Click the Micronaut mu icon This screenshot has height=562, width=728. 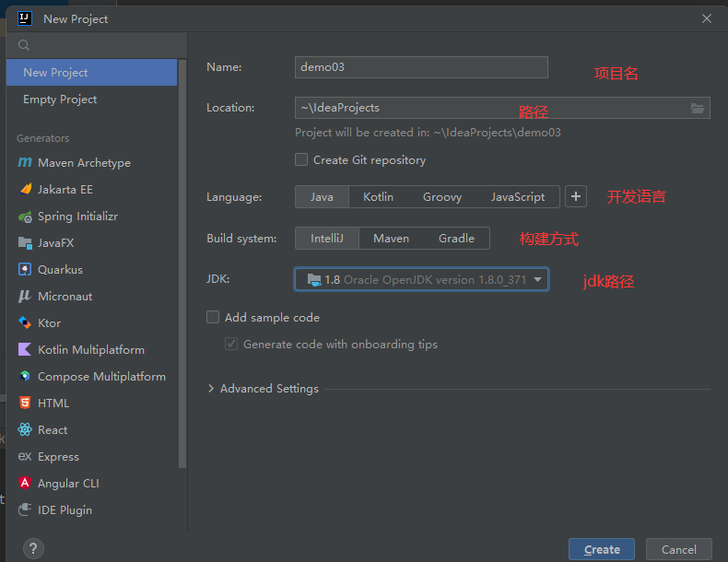pyautogui.click(x=25, y=296)
